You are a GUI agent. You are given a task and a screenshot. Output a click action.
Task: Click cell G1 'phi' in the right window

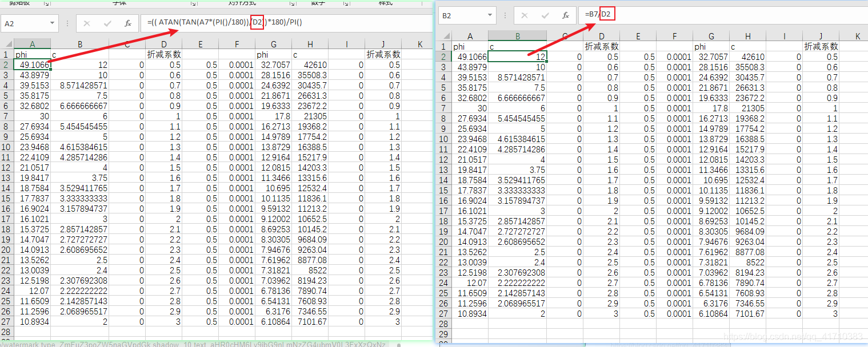711,46
